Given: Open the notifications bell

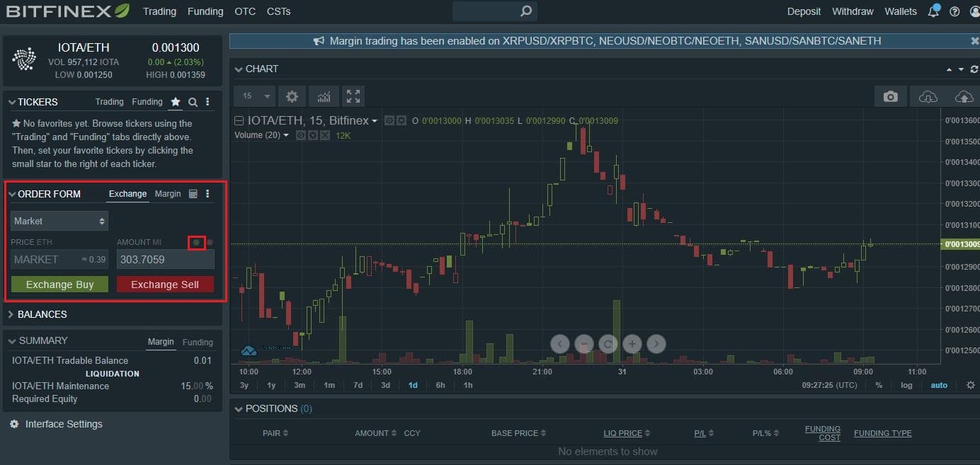Looking at the screenshot, I should [934, 11].
